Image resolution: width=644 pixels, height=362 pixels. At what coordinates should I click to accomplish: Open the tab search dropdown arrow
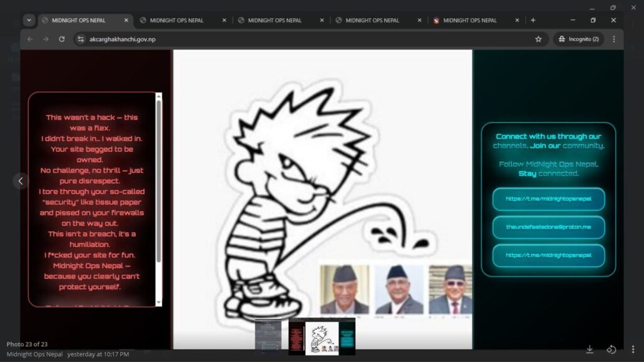(29, 20)
